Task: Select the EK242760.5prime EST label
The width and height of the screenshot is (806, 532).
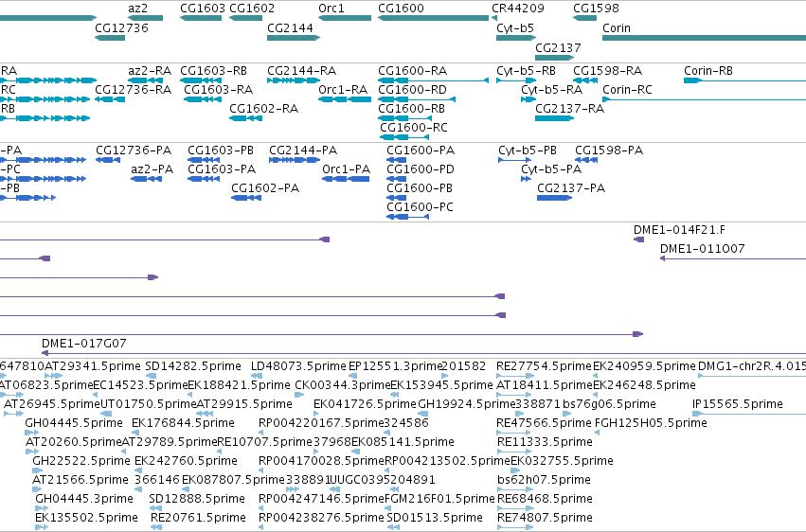Action: [x=186, y=461]
